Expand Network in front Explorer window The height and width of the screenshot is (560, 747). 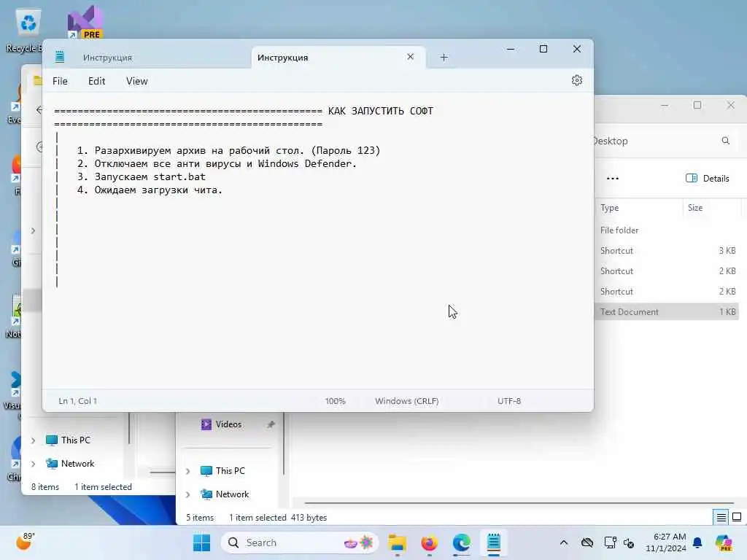point(187,494)
